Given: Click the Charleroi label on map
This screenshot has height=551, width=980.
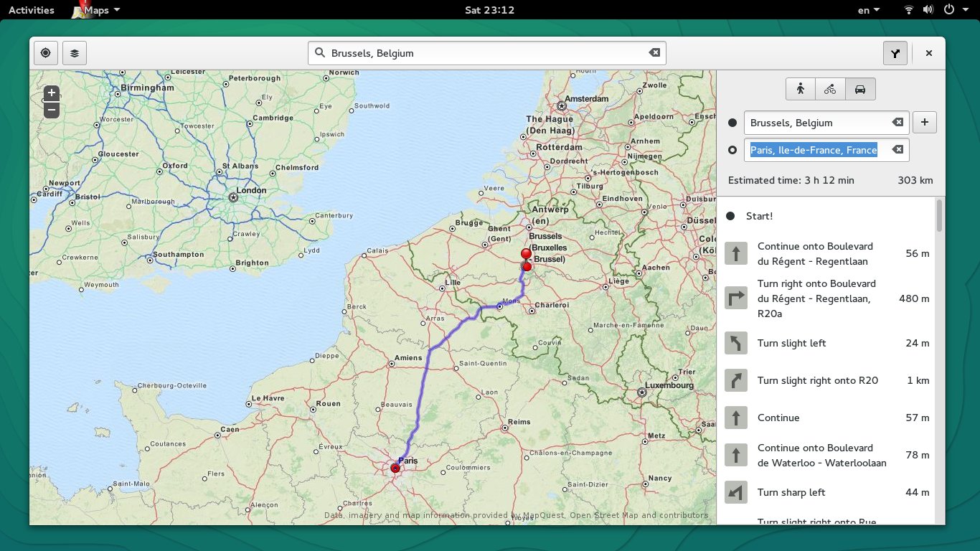Looking at the screenshot, I should (x=552, y=305).
